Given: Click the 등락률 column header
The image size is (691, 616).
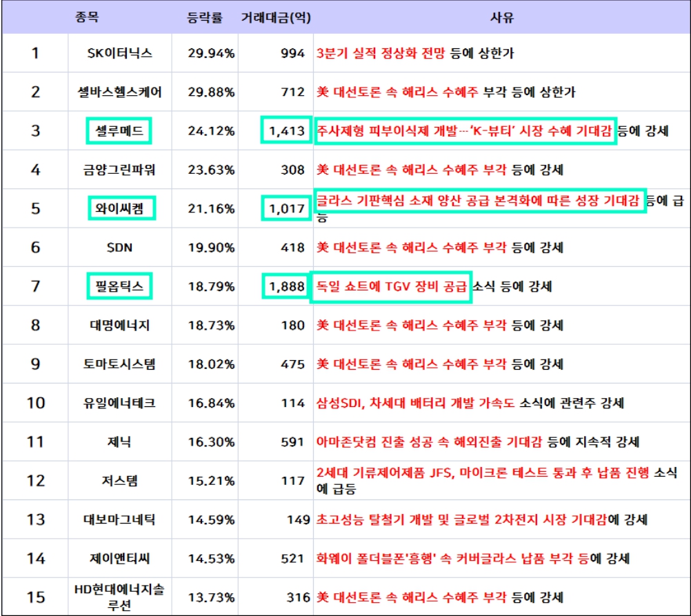Looking at the screenshot, I should coord(205,18).
